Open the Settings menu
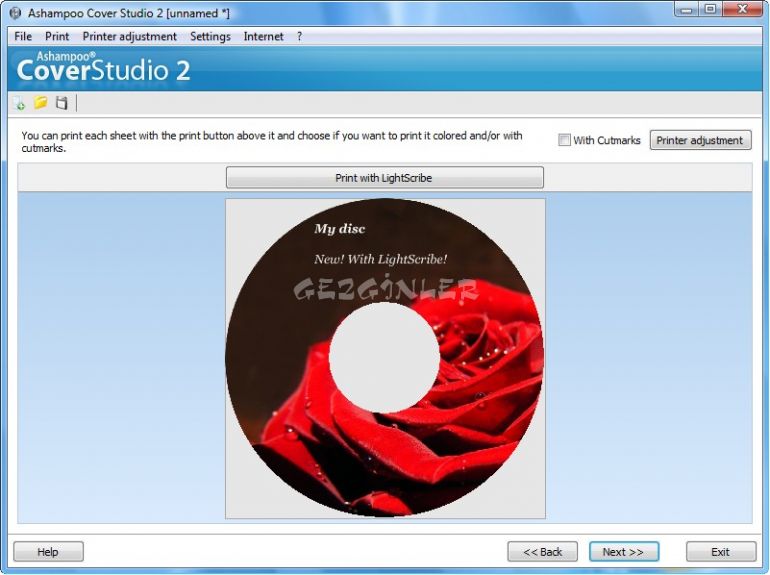 pyautogui.click(x=210, y=36)
